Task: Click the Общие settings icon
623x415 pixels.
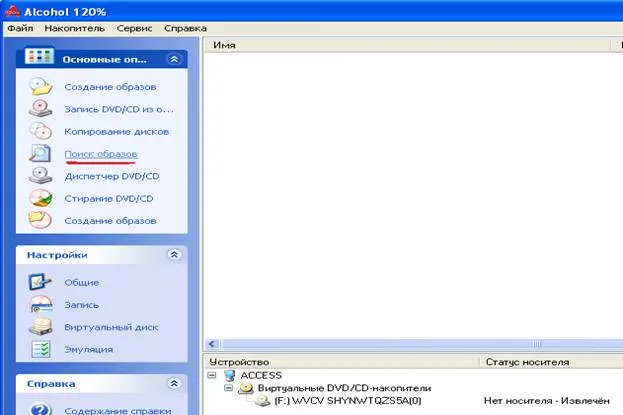Action: coord(40,282)
